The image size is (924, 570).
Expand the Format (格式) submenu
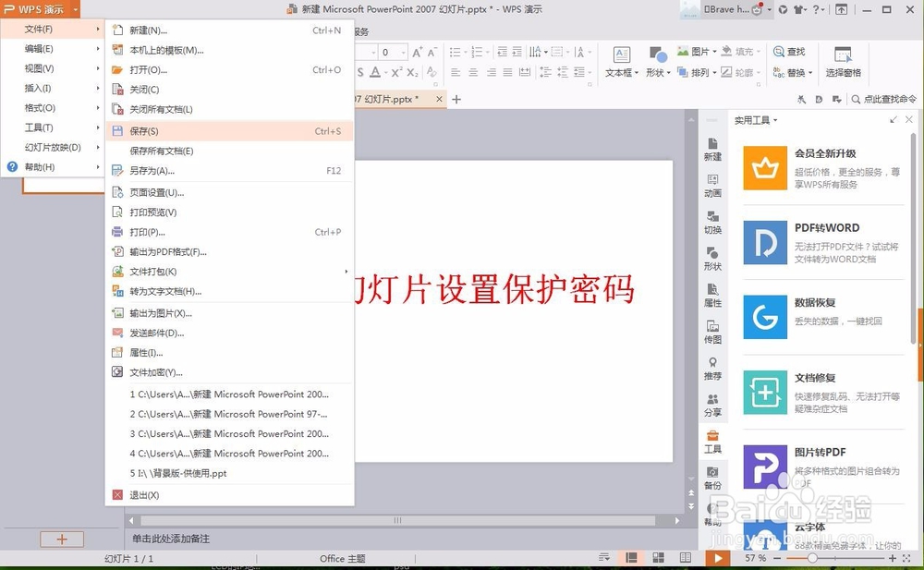click(x=53, y=108)
